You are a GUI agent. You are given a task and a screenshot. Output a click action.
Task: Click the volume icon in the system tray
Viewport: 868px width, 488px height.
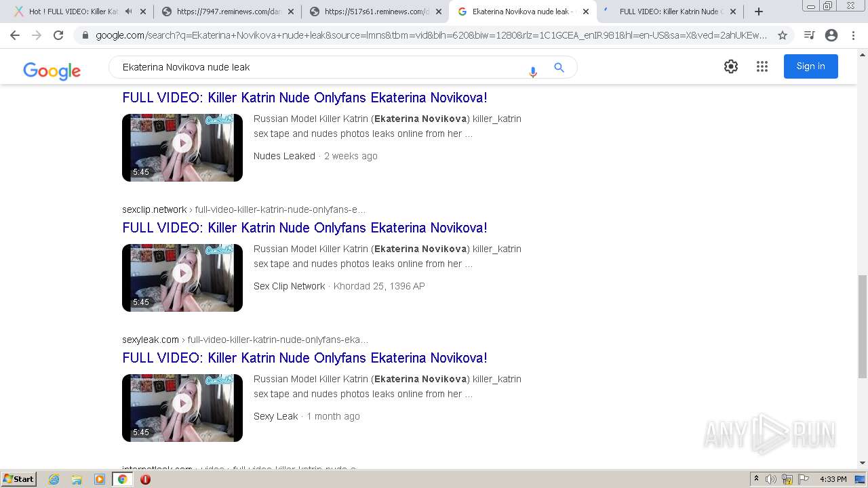point(771,479)
